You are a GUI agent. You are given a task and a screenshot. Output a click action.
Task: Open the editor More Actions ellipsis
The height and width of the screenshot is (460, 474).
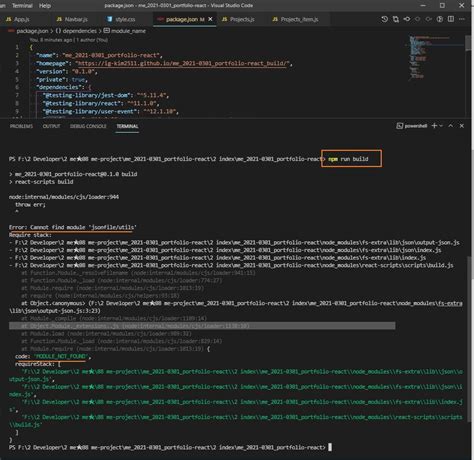tap(462, 19)
